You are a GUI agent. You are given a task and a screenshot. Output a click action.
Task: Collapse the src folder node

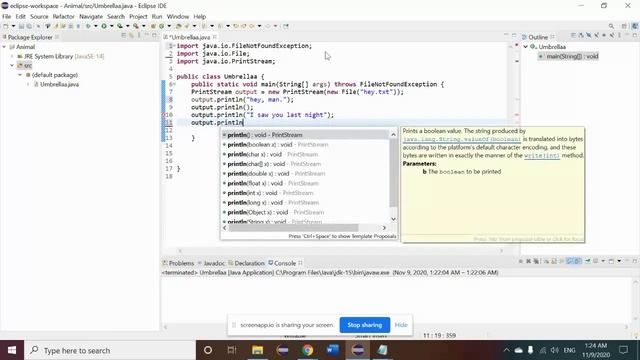pos(12,65)
